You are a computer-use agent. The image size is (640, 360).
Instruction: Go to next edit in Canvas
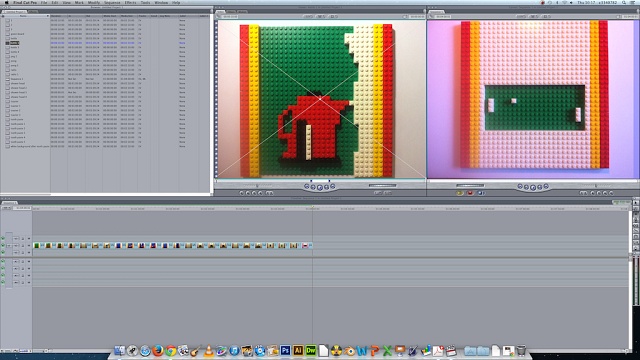pos(546,187)
